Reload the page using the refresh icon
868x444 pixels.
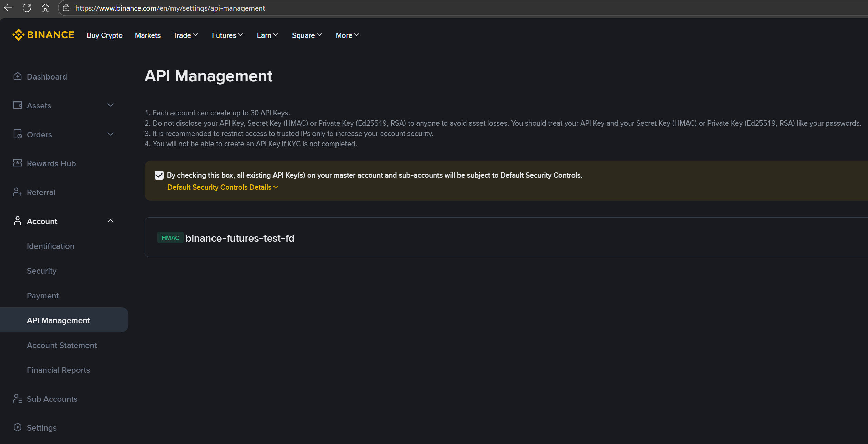click(27, 8)
